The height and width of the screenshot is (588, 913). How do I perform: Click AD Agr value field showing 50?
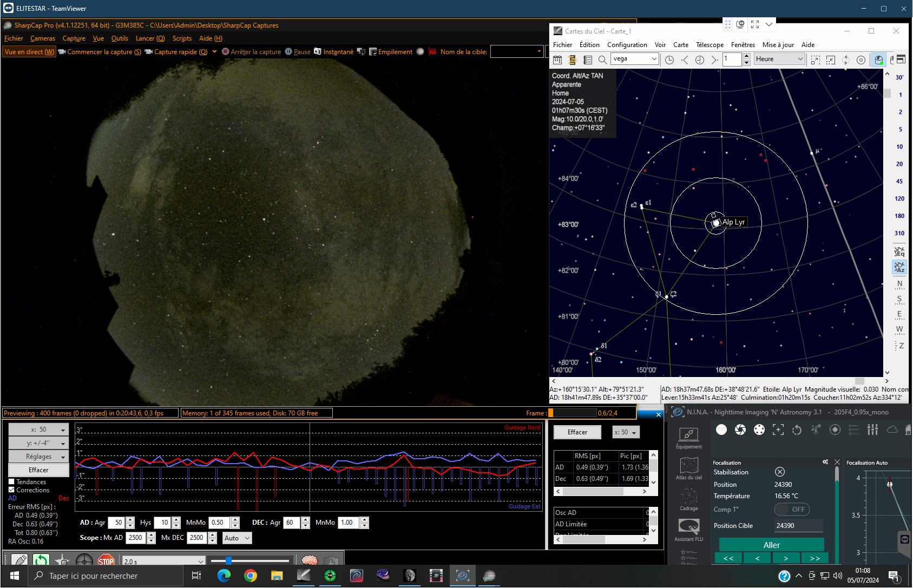116,523
